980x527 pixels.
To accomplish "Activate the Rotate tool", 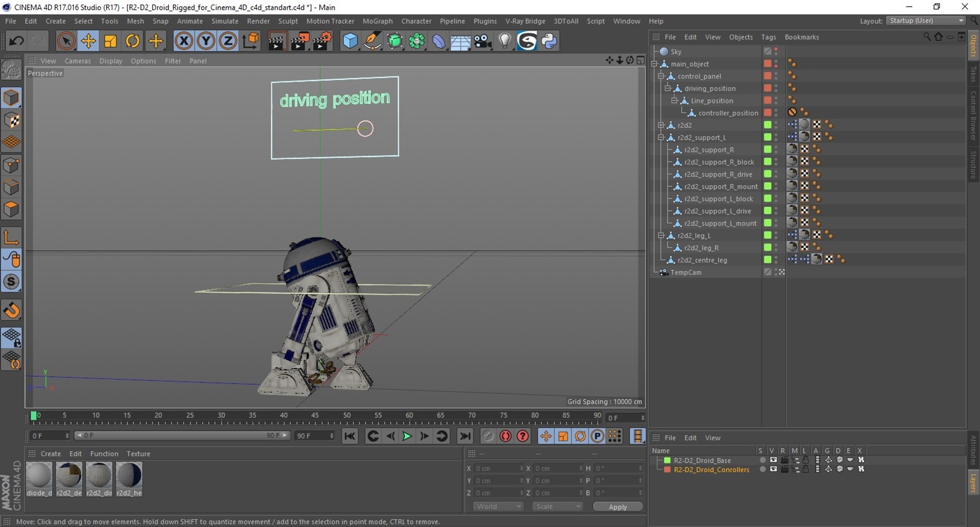I will coord(133,41).
